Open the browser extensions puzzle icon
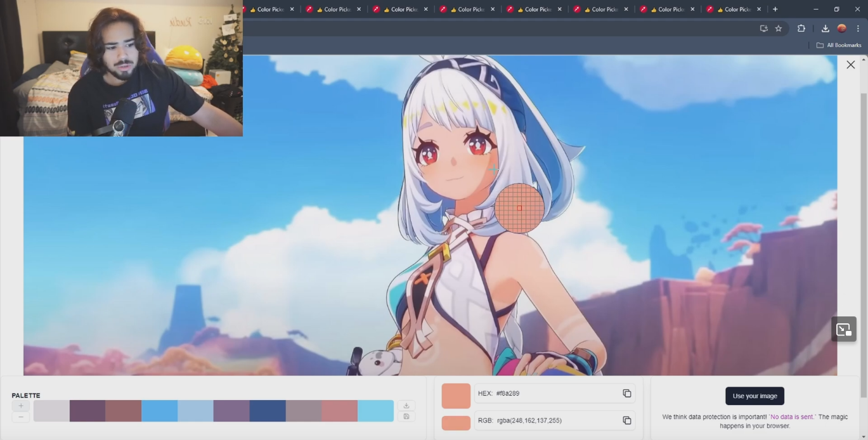The width and height of the screenshot is (868, 440). (x=801, y=29)
